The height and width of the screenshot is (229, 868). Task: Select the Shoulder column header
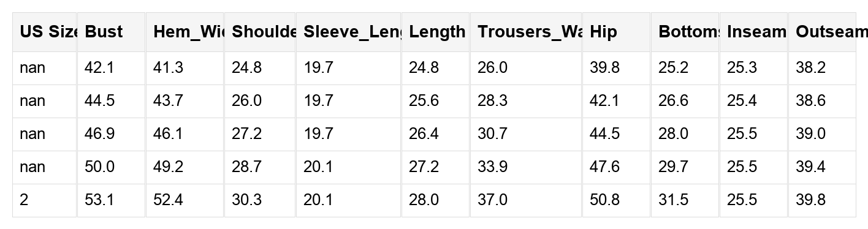click(x=260, y=32)
